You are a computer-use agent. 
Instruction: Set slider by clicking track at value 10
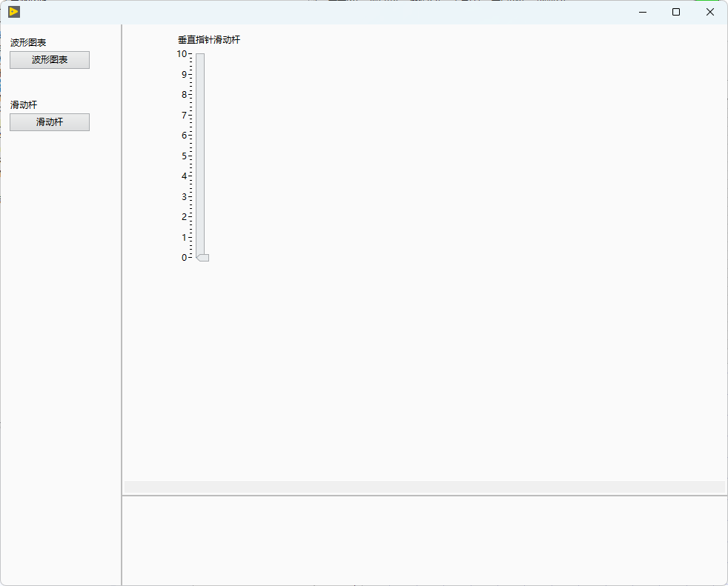coord(200,54)
